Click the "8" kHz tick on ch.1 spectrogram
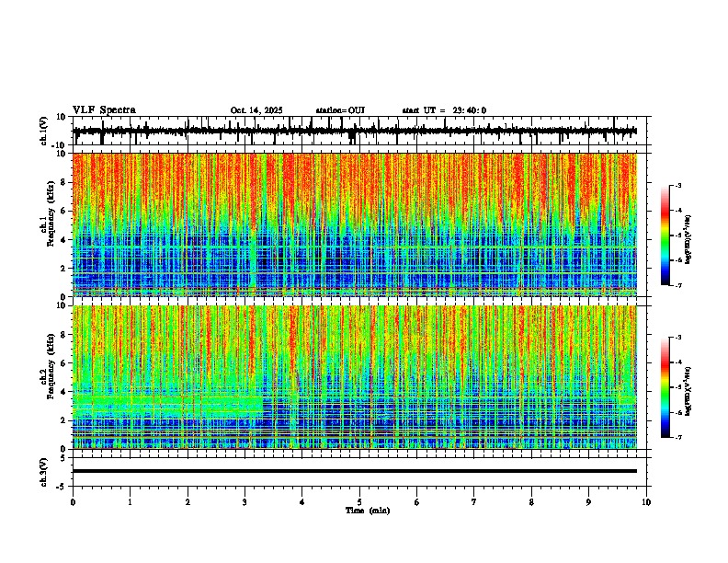Screen dimensions: 728x563 pyautogui.click(x=64, y=182)
